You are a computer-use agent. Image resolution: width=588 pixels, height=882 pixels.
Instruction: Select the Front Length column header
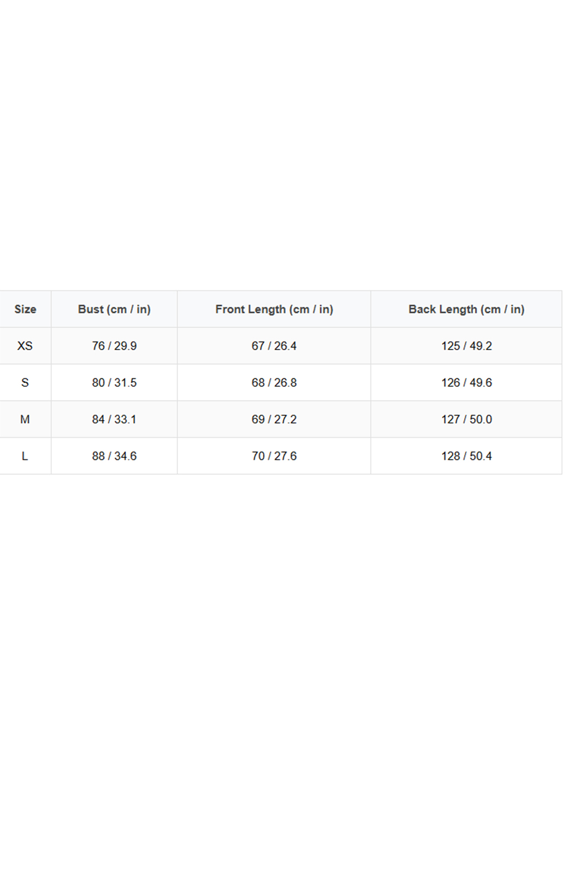[x=274, y=309]
